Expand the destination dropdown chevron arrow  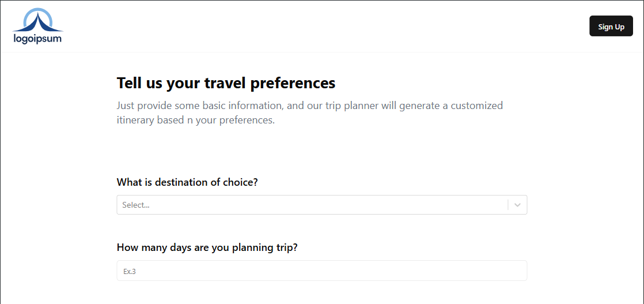[x=517, y=205]
